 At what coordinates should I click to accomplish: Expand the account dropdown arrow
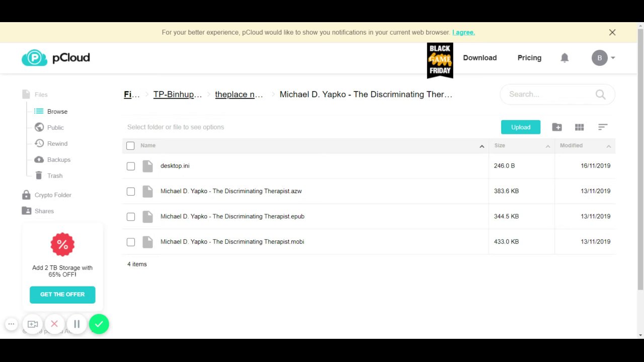coord(613,58)
